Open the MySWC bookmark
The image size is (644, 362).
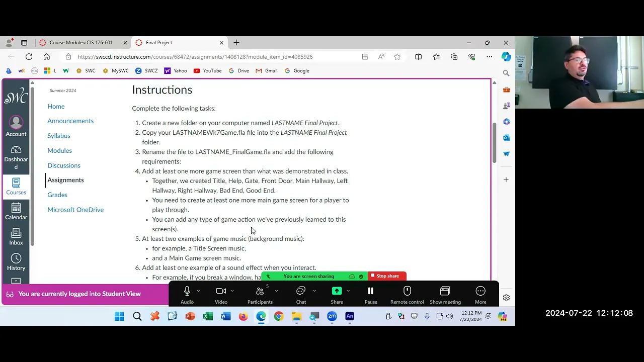click(x=115, y=71)
